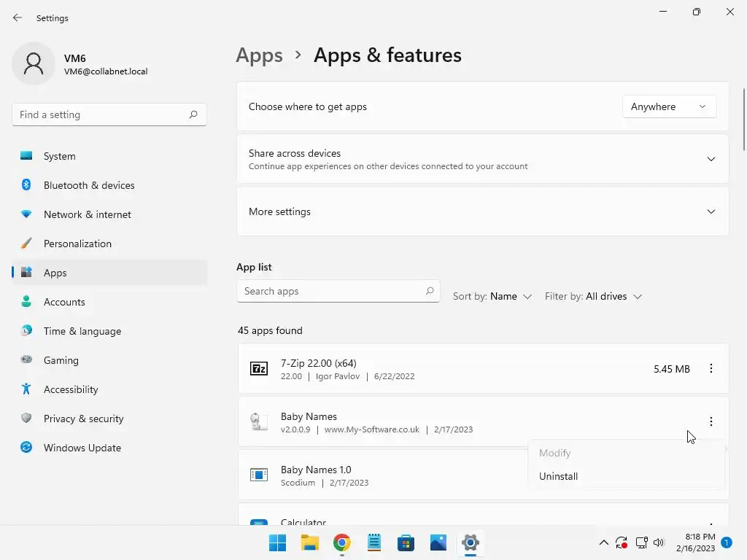
Task: Click the search magnifier in Search apps
Action: [430, 291]
